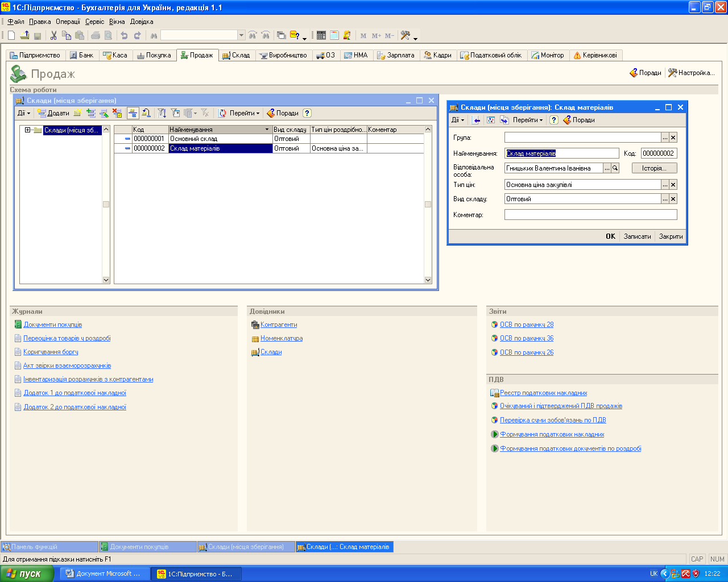Click into the Найменування input field
Screen dimensions: 728x582
pyautogui.click(x=562, y=153)
